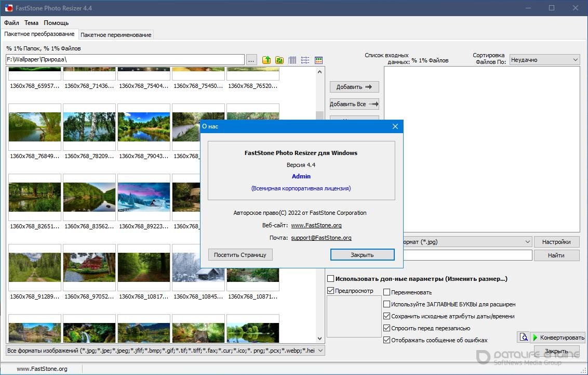Select the thumbnails view icon
Viewport: 588px width, 375px height.
coord(319,60)
